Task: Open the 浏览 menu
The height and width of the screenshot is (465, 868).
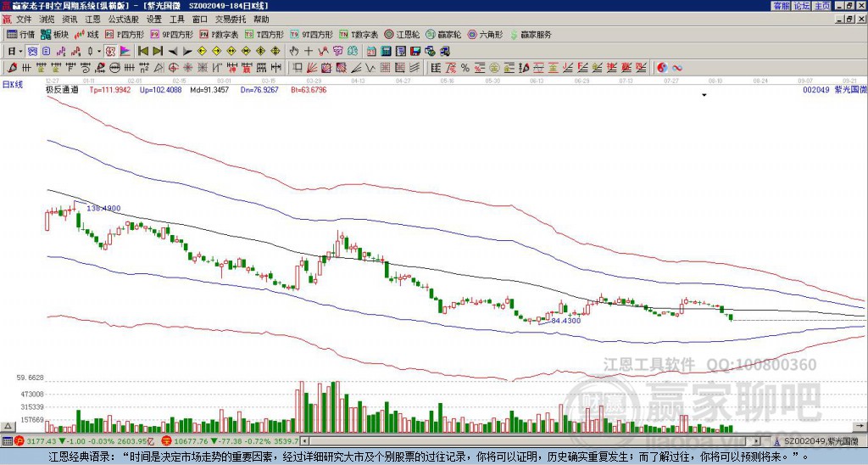Action: pyautogui.click(x=47, y=20)
